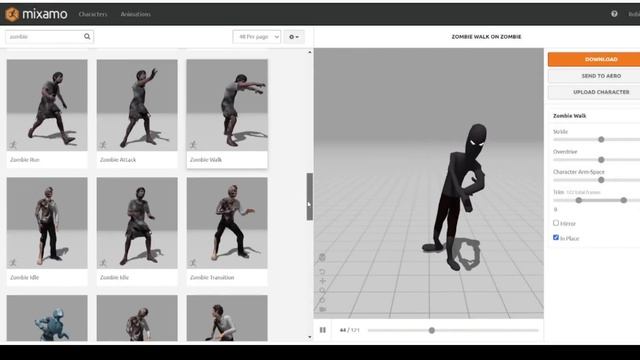Click running-figure icon on Zombie Transition thumbnail
Screen dimensions: 640x360
tap(193, 262)
